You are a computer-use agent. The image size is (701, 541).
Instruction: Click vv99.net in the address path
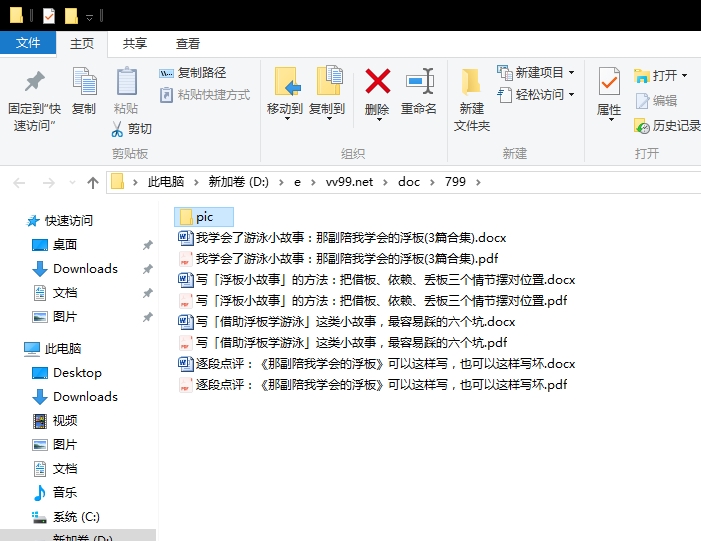point(349,182)
